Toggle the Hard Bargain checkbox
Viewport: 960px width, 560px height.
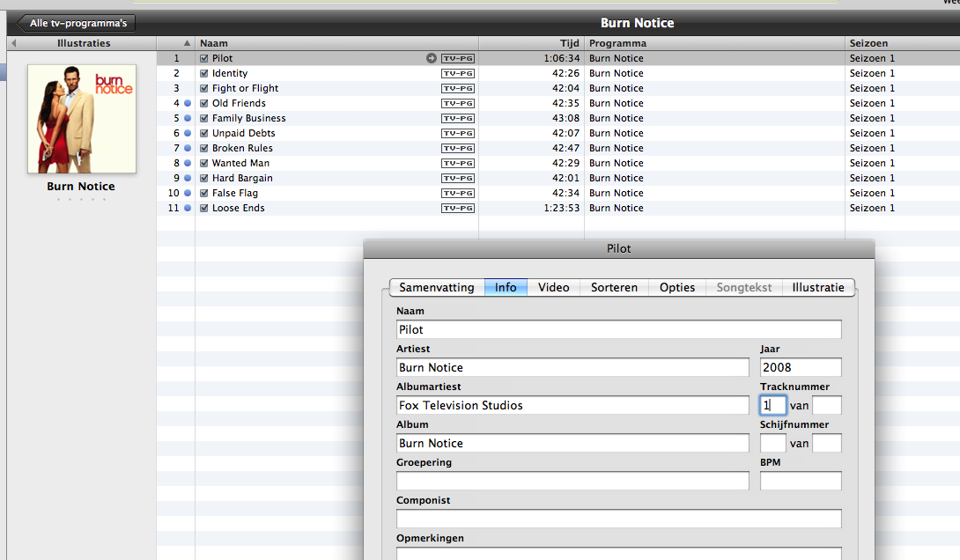tap(203, 178)
